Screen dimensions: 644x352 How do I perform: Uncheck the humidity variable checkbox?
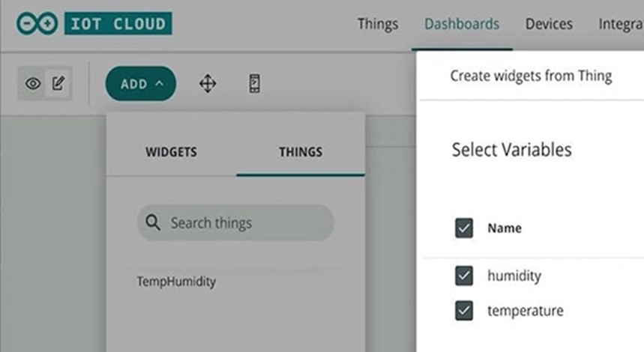point(464,276)
